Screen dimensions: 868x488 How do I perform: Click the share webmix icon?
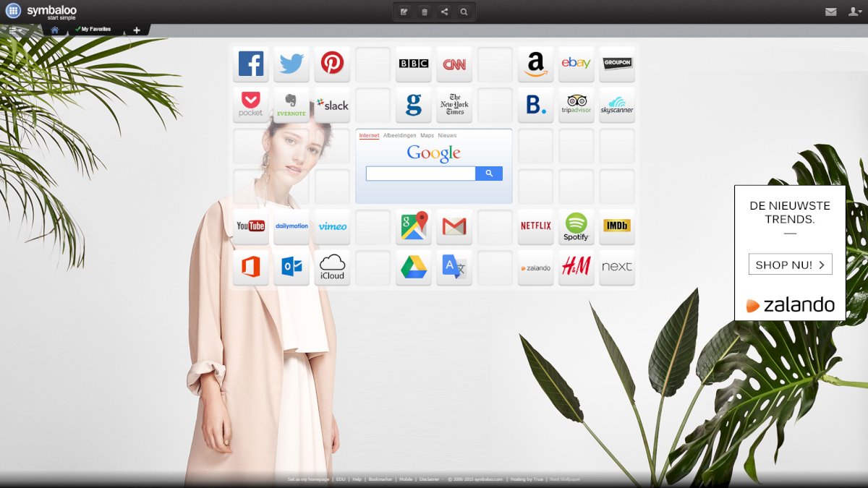tap(444, 12)
